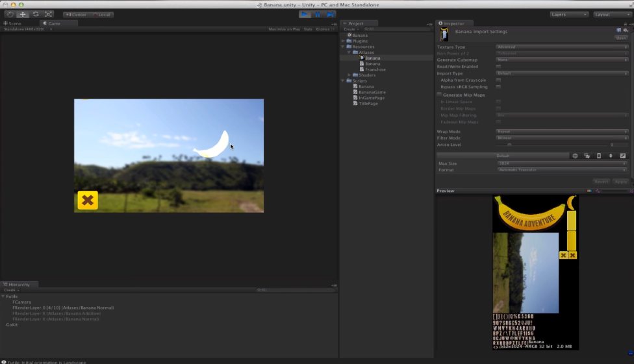634x364 pixels.
Task: Enable the Read/Write Enabled checkbox
Action: [498, 66]
